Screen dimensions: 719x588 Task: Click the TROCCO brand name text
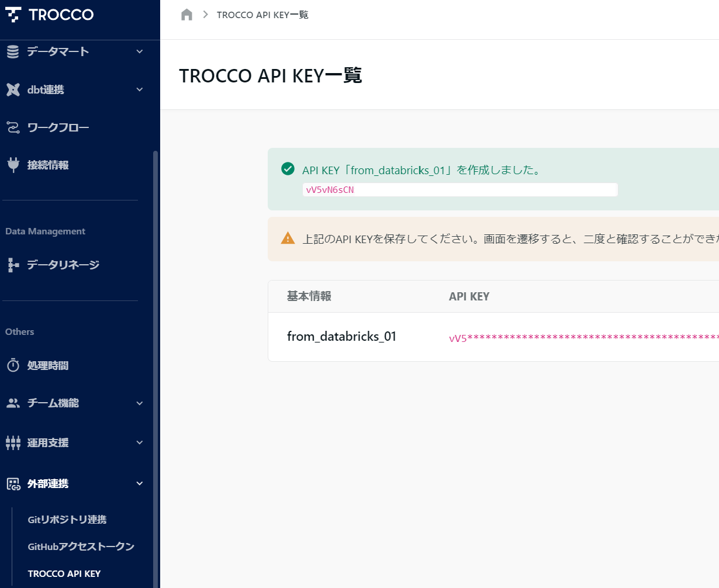click(x=61, y=15)
